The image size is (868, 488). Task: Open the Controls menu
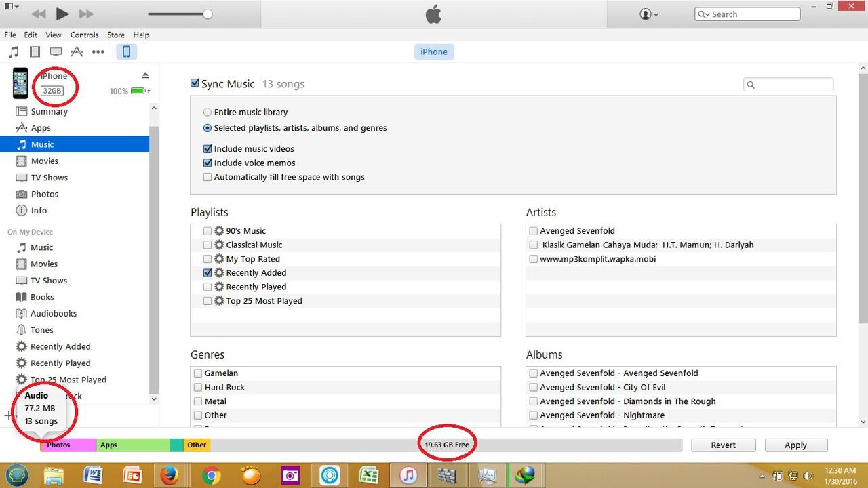point(84,35)
